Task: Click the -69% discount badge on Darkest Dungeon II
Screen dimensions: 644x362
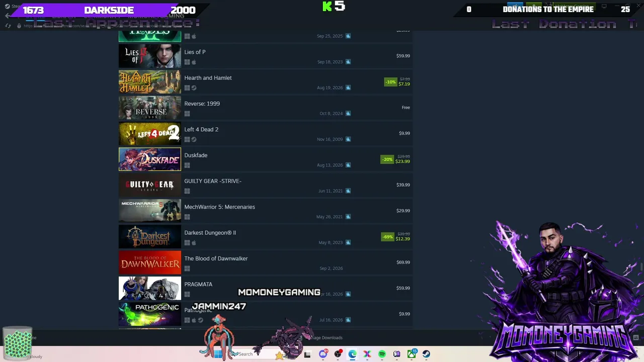Action: coord(387,237)
